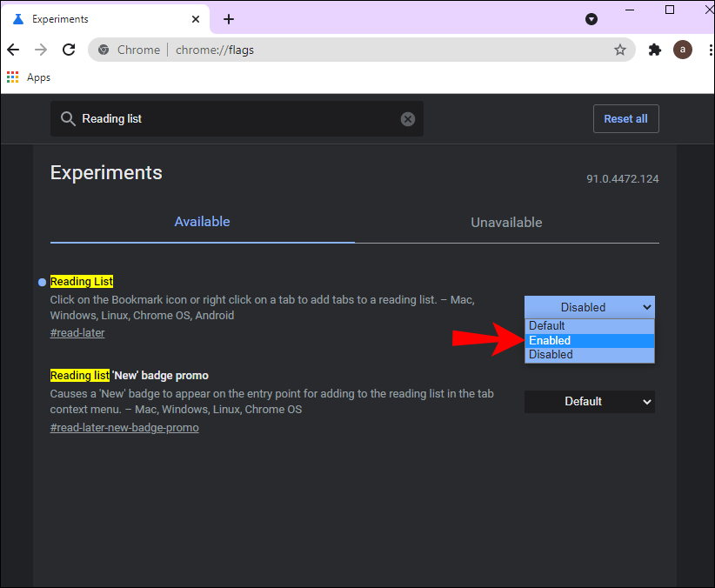Screen dimensions: 715x588
Task: Bookmark this page with the star icon
Action: [619, 50]
